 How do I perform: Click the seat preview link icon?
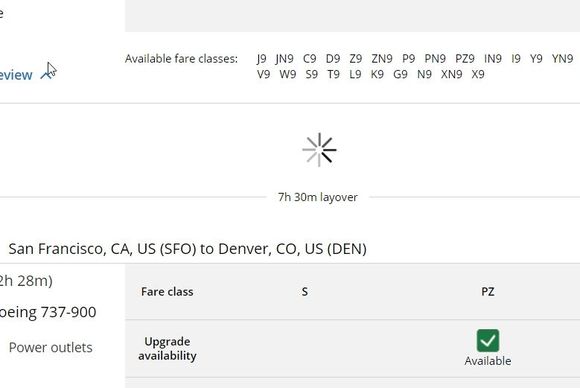tap(47, 75)
